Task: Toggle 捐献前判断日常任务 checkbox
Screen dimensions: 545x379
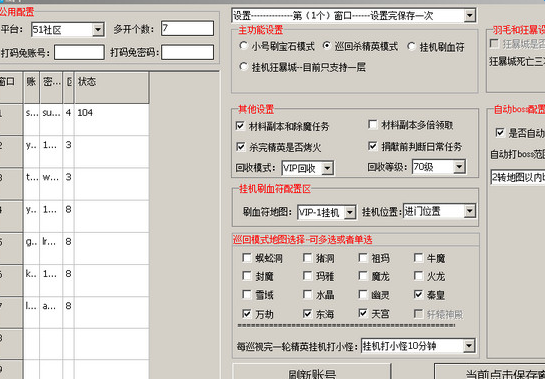Action: tap(373, 146)
